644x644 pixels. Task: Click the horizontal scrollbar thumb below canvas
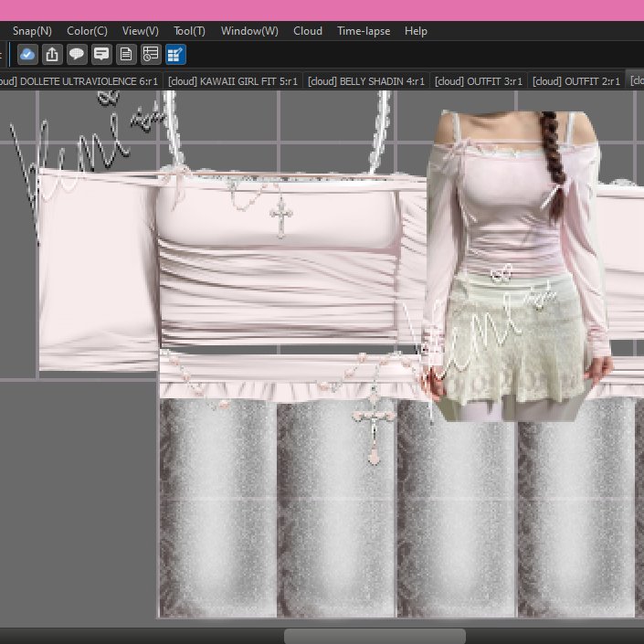click(x=375, y=636)
